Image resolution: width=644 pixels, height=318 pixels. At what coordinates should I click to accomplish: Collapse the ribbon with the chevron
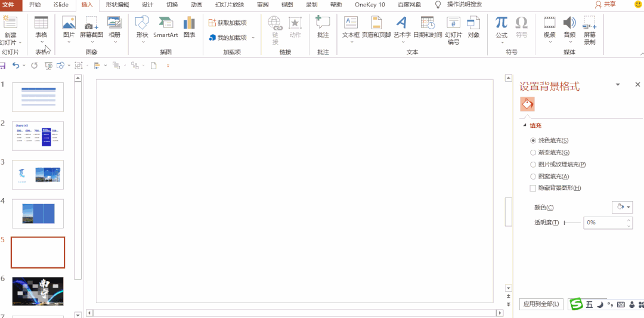coord(642,54)
